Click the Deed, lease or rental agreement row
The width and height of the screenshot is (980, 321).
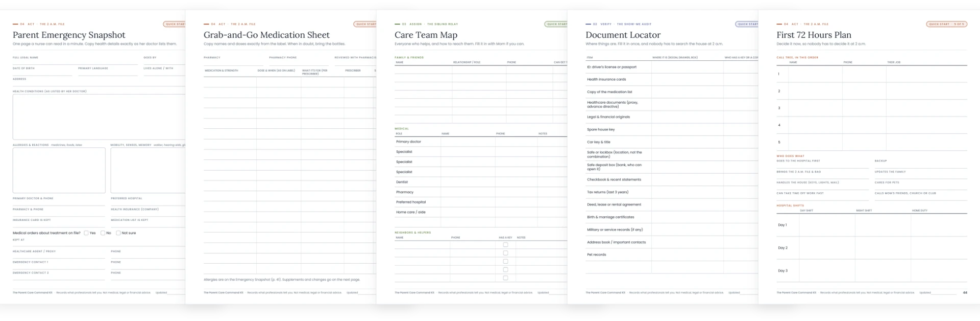672,204
